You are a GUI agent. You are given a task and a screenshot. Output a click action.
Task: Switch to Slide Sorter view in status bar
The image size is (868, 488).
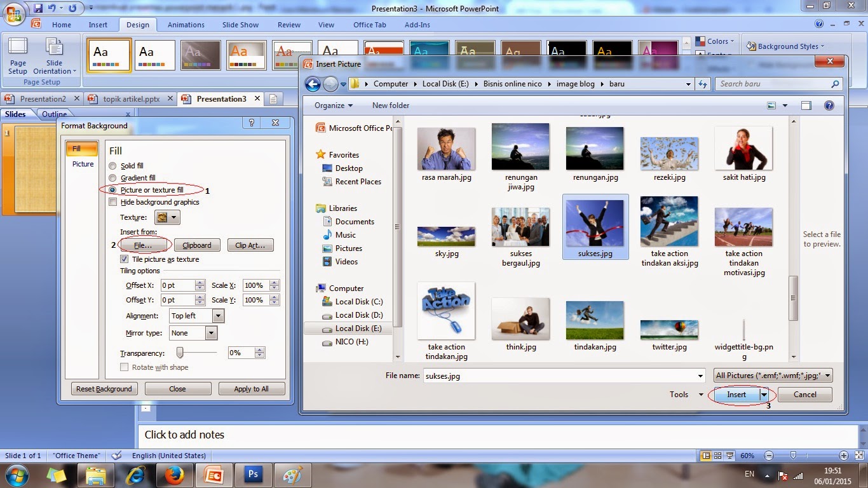[718, 456]
